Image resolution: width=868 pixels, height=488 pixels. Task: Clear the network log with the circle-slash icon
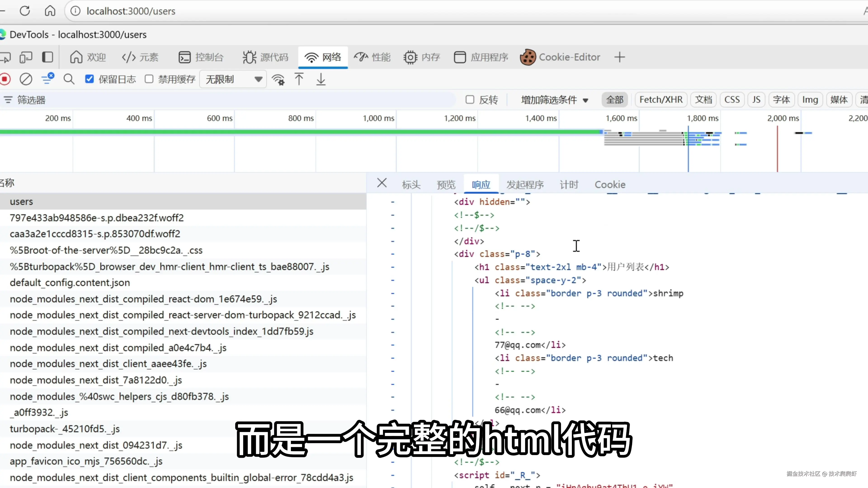[26, 80]
